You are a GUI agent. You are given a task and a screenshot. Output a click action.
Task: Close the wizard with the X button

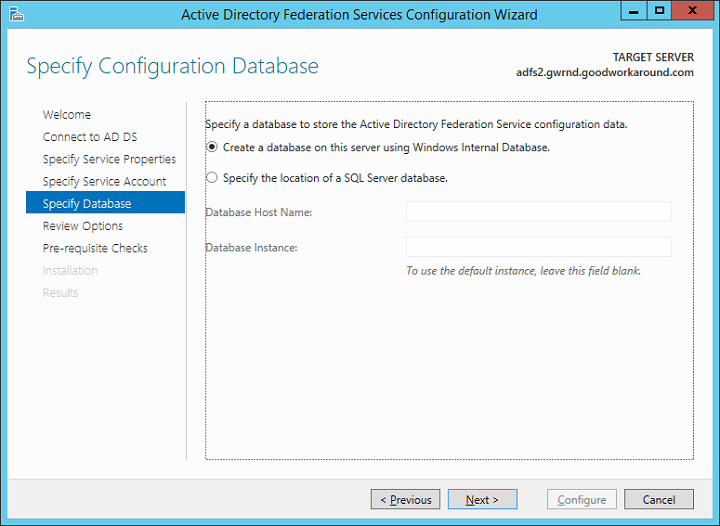pos(693,12)
